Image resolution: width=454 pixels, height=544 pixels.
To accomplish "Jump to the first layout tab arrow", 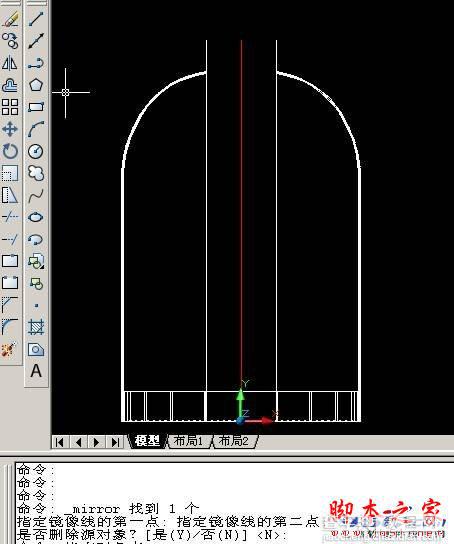I will click(60, 442).
